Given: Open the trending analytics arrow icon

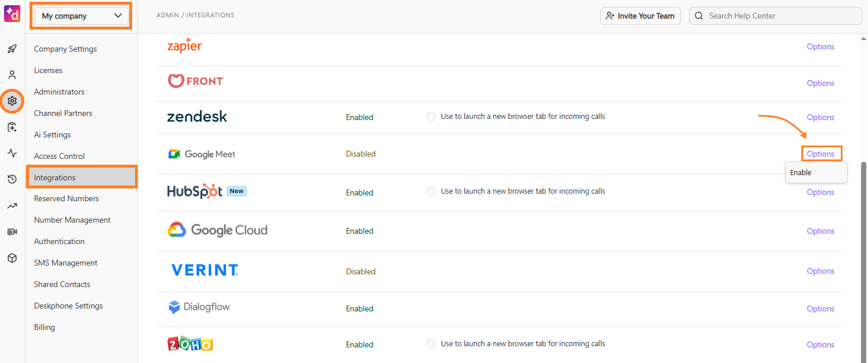Looking at the screenshot, I should (x=12, y=205).
